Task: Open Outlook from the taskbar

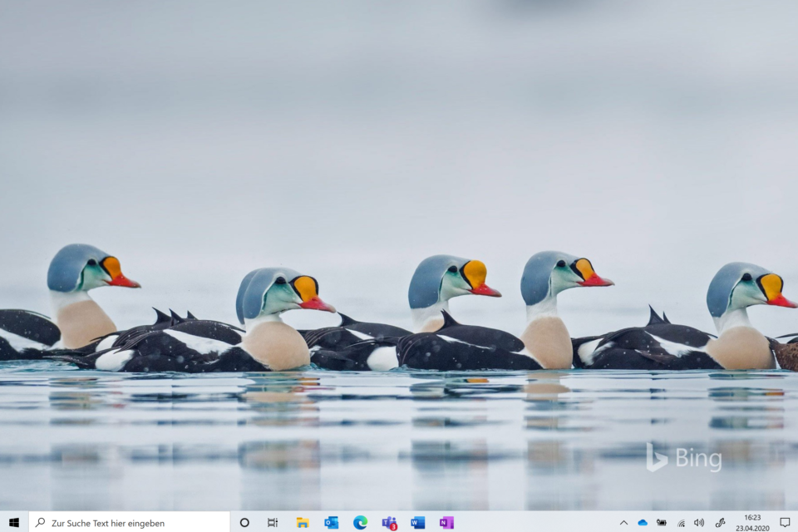Action: pyautogui.click(x=331, y=522)
